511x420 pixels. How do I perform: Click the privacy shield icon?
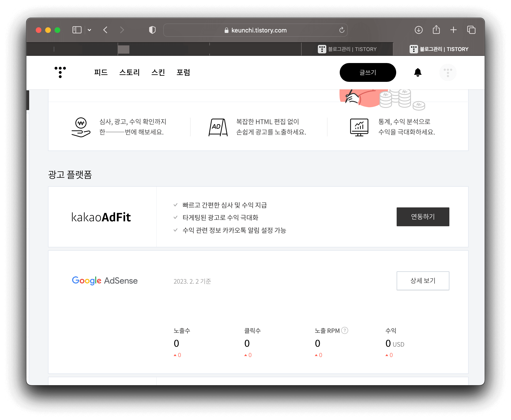point(152,30)
